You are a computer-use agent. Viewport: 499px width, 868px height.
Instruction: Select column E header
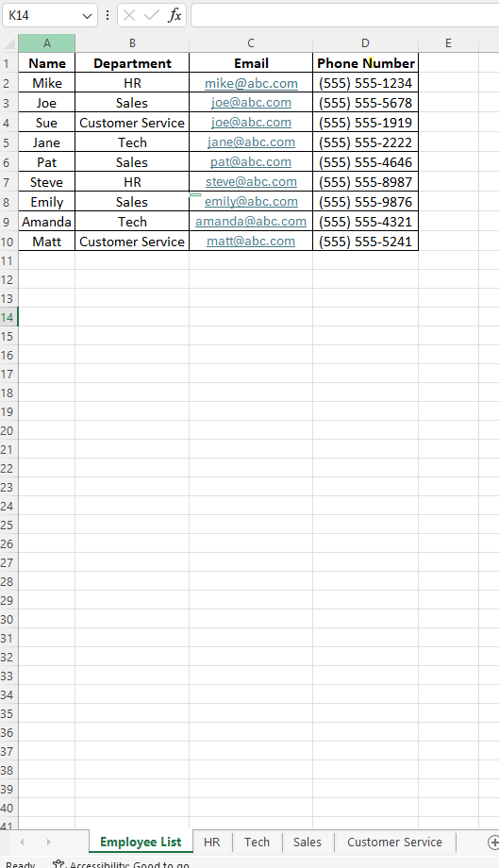pyautogui.click(x=448, y=43)
